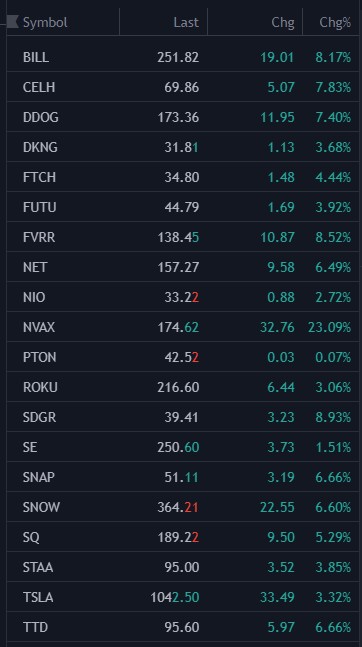Sort by the Chg column header
This screenshot has width=362, height=647.
[x=283, y=22]
